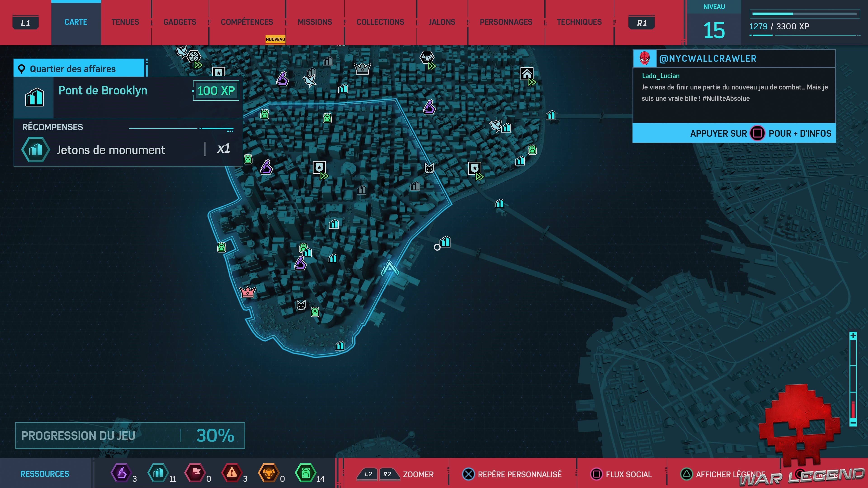Screen dimensions: 868x488
Task: Click the home safehouse icon on map
Action: 527,73
